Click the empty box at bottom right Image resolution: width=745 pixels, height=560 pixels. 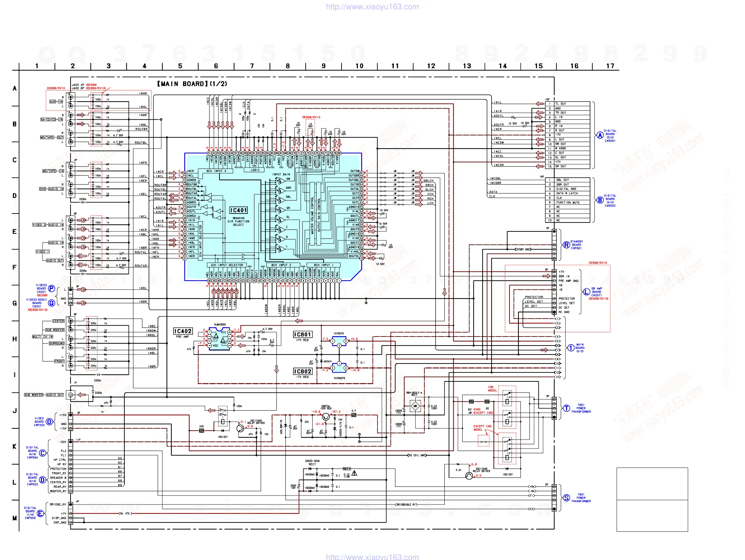[652, 499]
